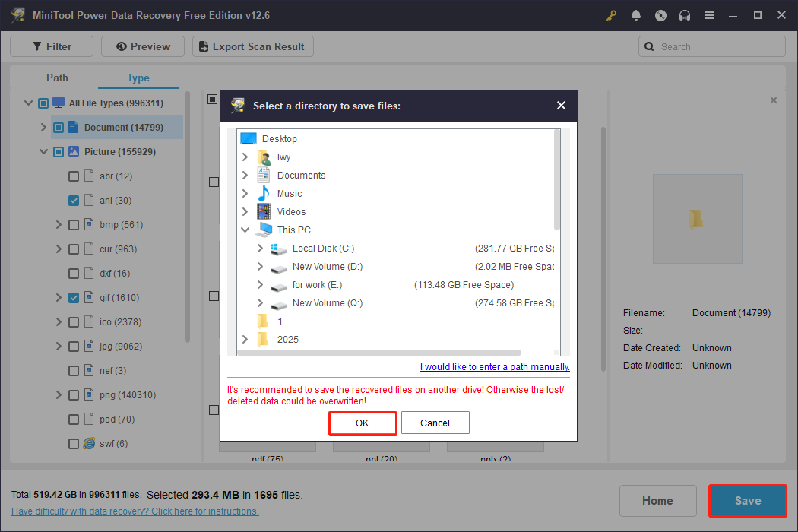
Task: Click the Export Scan Result icon
Action: tap(204, 46)
